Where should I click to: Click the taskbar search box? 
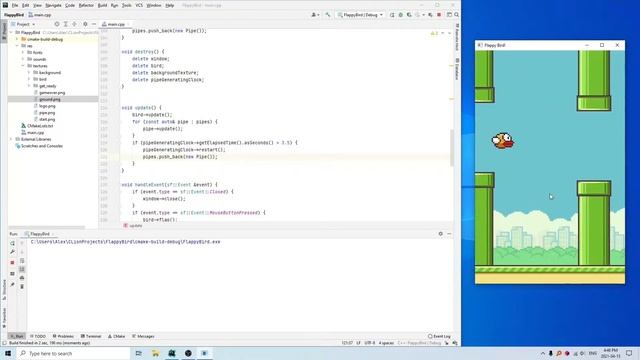73,353
